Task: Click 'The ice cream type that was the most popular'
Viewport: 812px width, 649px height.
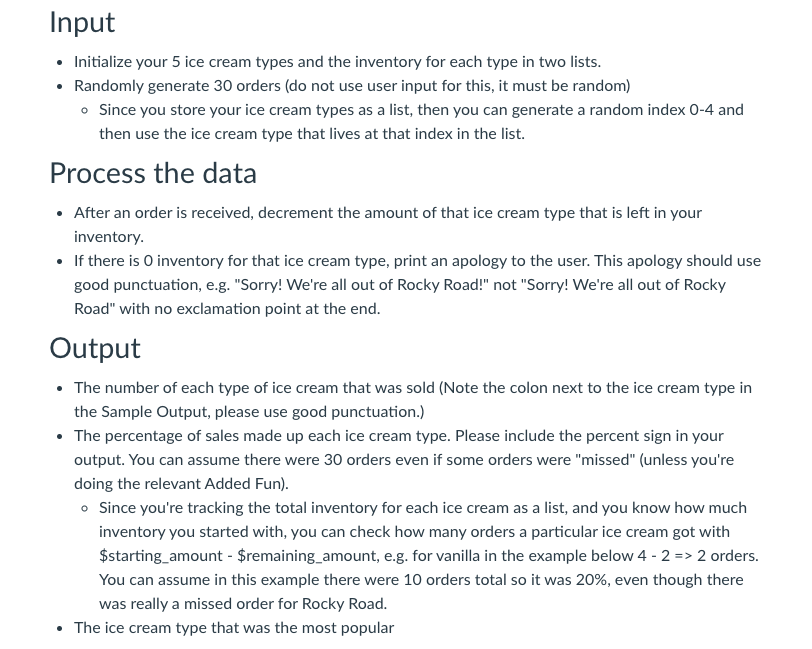Action: coord(234,628)
